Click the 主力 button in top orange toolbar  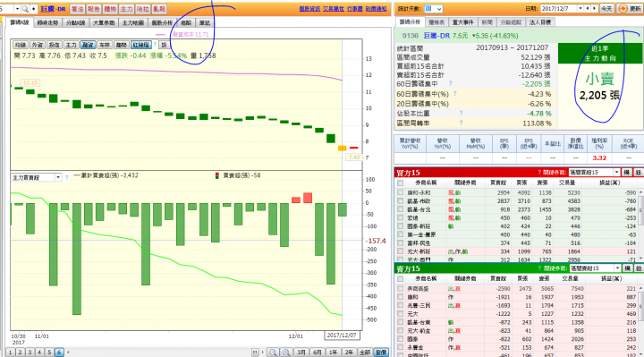(126, 9)
